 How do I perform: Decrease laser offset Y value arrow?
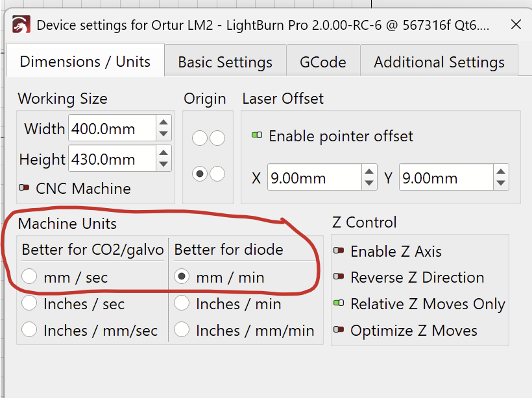501,183
